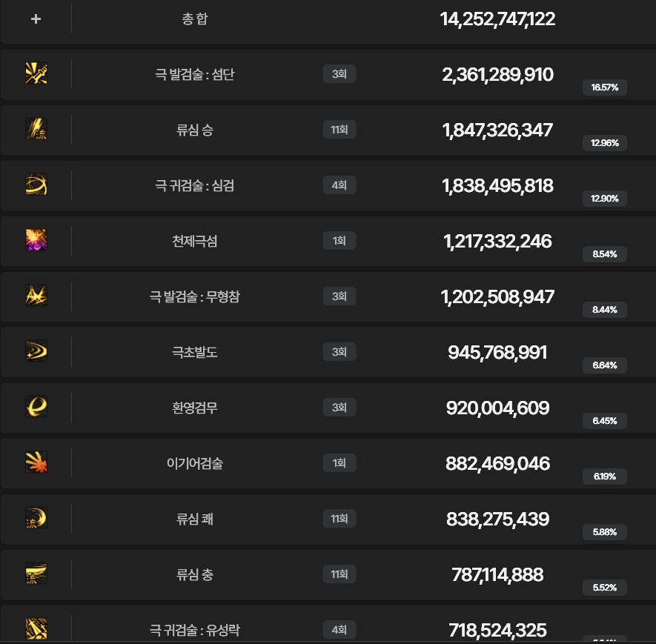Click the 극 귀검술 : 유성락 skill icon
The image size is (656, 644).
point(36,629)
